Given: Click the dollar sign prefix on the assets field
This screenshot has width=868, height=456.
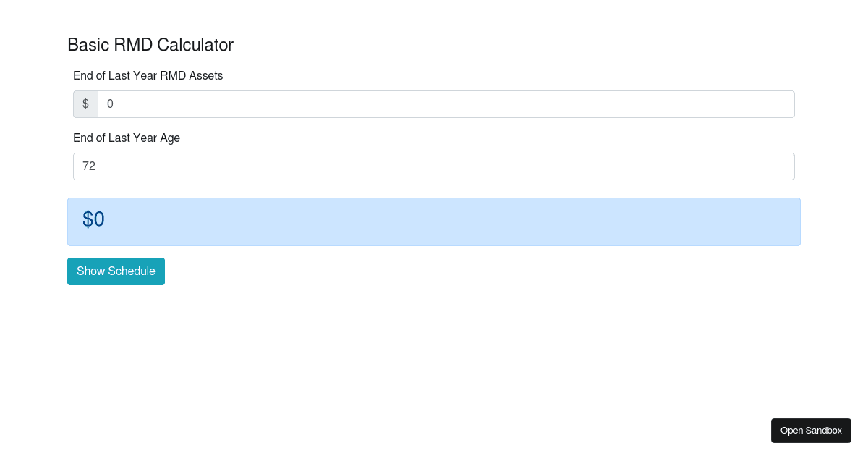Looking at the screenshot, I should (85, 104).
